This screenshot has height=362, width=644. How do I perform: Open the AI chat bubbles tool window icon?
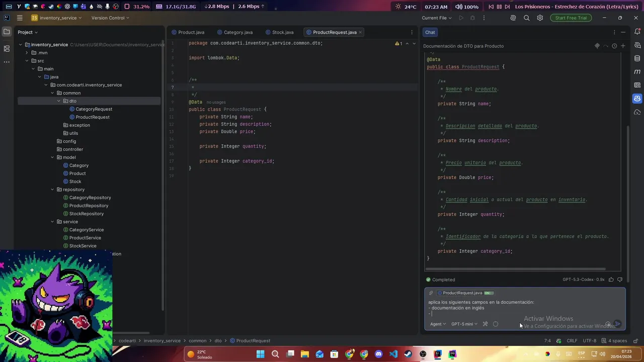click(x=637, y=45)
